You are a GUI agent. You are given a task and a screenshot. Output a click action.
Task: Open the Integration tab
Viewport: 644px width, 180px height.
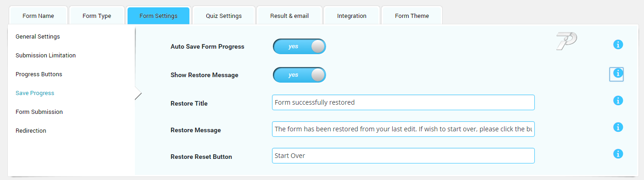coord(352,16)
